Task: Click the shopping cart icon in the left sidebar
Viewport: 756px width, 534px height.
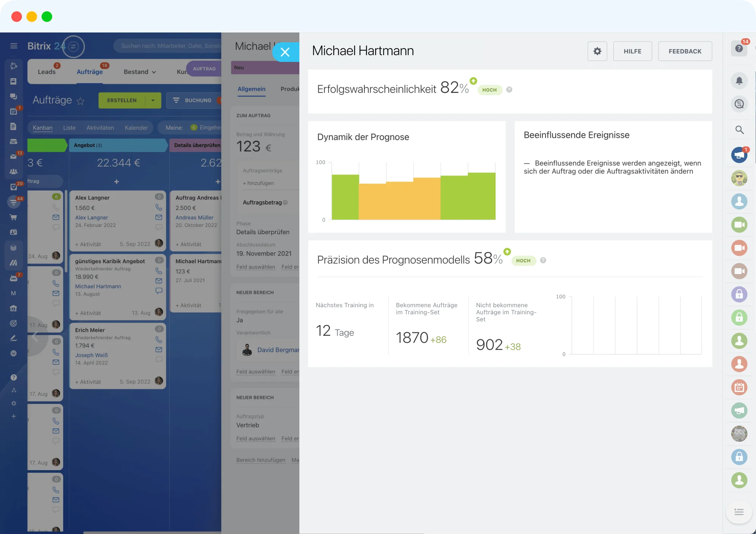Action: tap(13, 217)
